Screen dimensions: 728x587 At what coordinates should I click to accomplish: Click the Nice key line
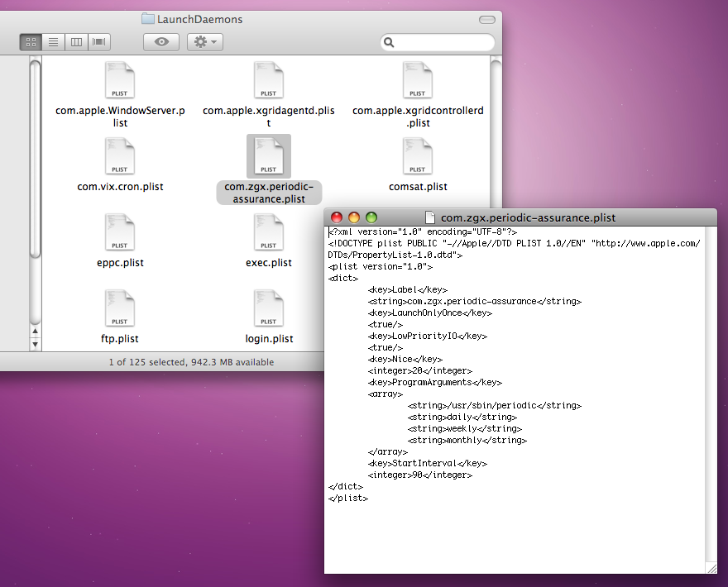pyautogui.click(x=405, y=359)
